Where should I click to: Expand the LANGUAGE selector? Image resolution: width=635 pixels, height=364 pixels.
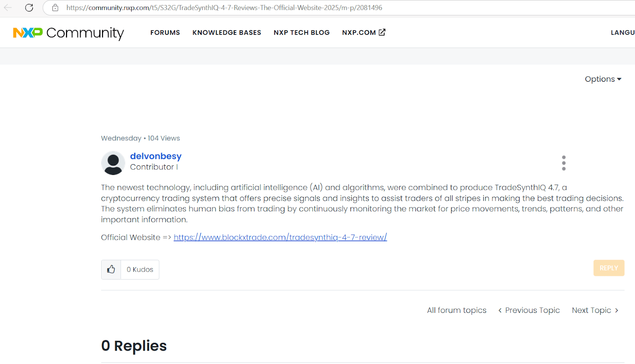(623, 33)
